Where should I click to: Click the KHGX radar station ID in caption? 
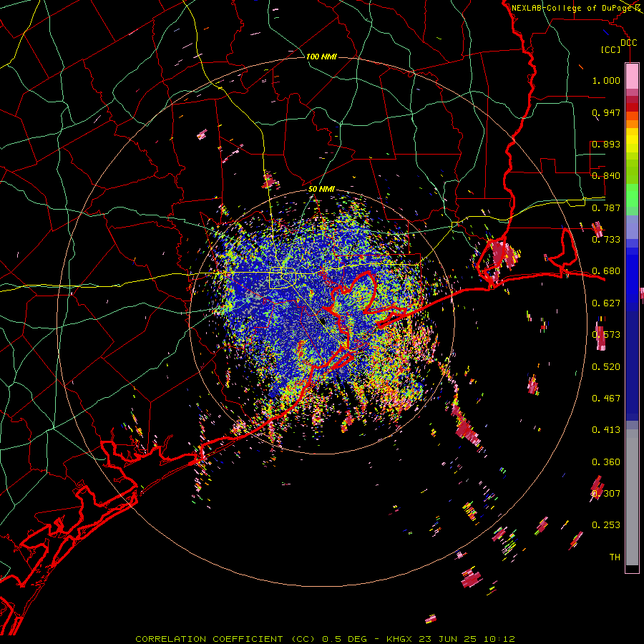[x=401, y=639]
